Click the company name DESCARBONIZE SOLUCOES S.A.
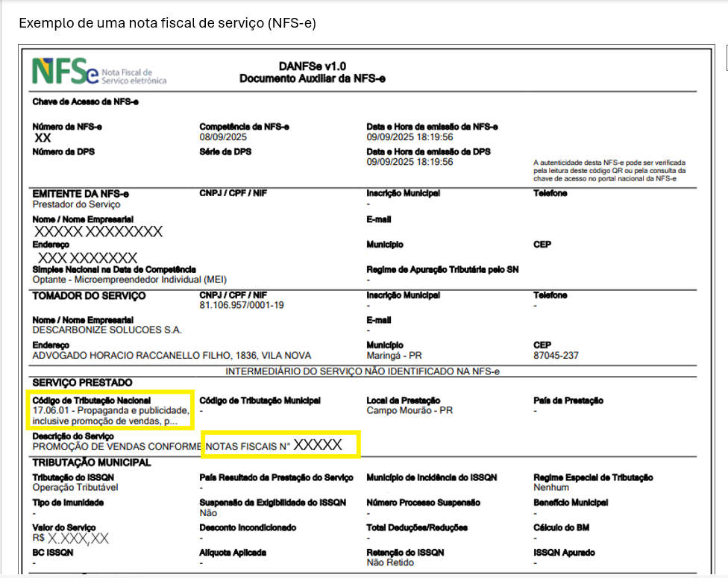Image resolution: width=728 pixels, height=578 pixels. click(x=107, y=330)
